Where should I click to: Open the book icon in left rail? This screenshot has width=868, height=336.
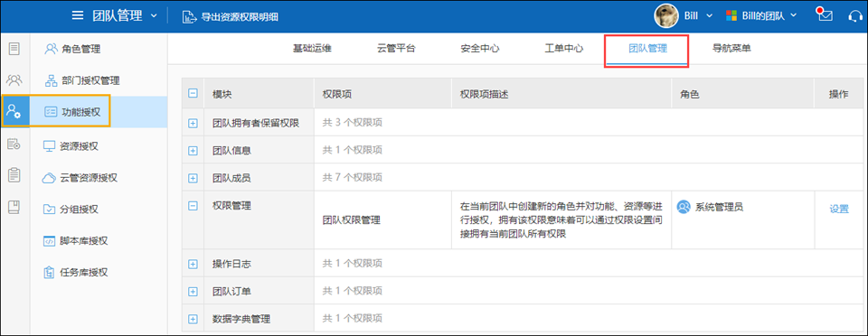coord(14,207)
